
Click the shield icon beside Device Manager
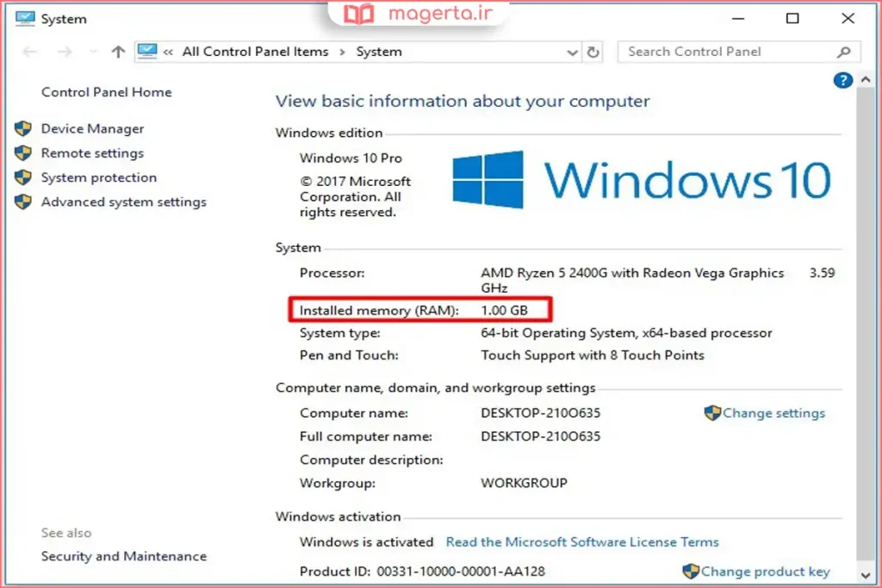(x=23, y=129)
